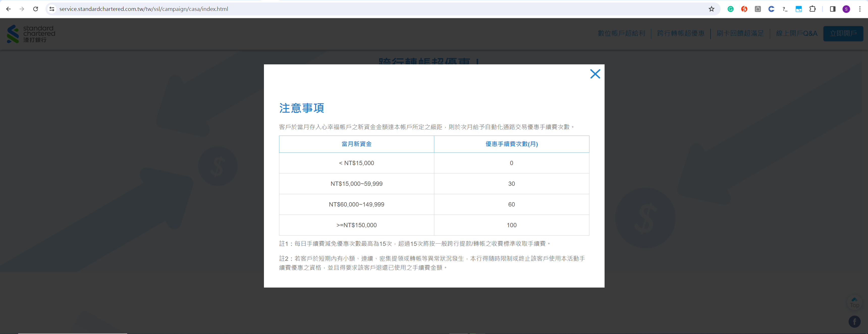Click the fee count cell showing 100
The height and width of the screenshot is (334, 868).
pyautogui.click(x=511, y=225)
